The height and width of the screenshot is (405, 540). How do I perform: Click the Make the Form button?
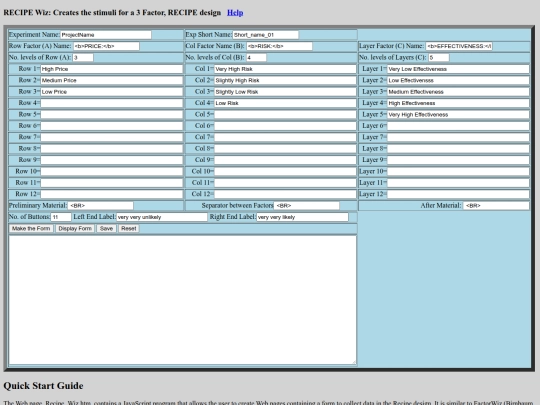[31, 229]
